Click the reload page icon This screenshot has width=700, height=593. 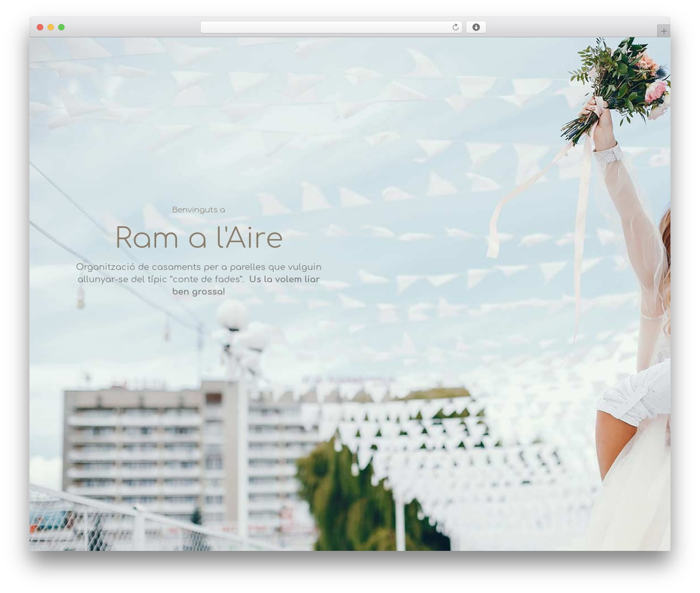click(455, 27)
